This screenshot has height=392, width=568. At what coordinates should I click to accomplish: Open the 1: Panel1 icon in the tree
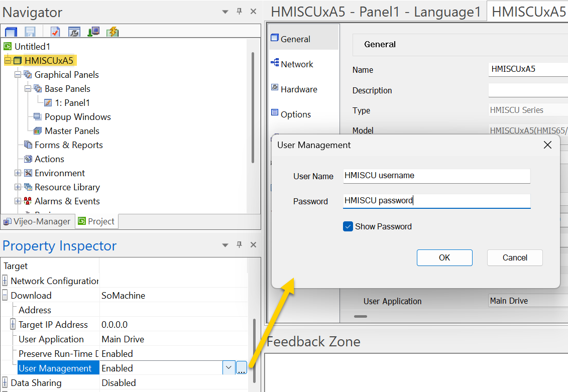point(48,103)
